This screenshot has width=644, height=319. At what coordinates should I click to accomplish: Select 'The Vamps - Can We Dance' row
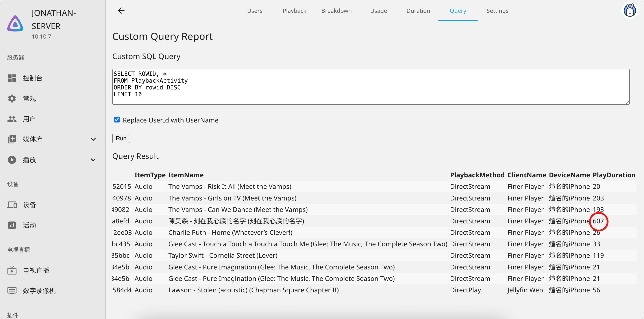click(374, 210)
